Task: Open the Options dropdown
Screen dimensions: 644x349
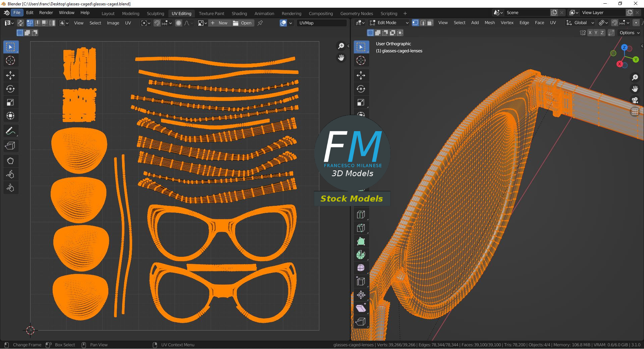Action: click(629, 33)
